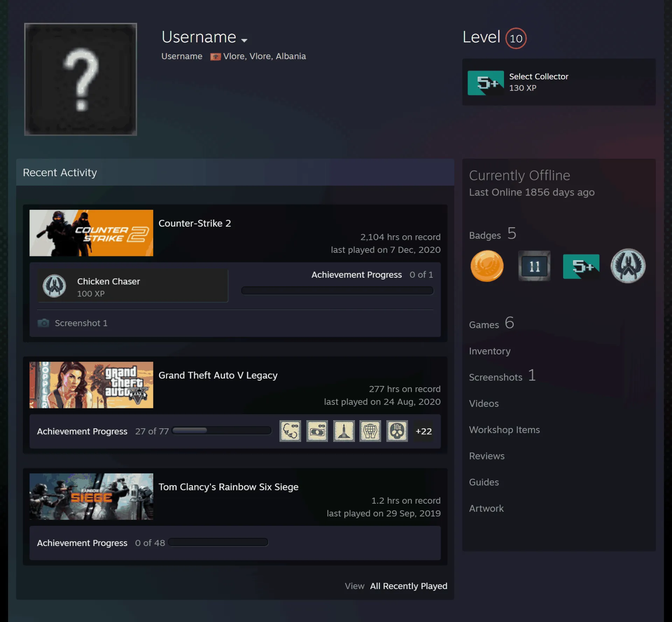Click the Albania flag icon
Screen dimensions: 672x622
pyautogui.click(x=215, y=57)
